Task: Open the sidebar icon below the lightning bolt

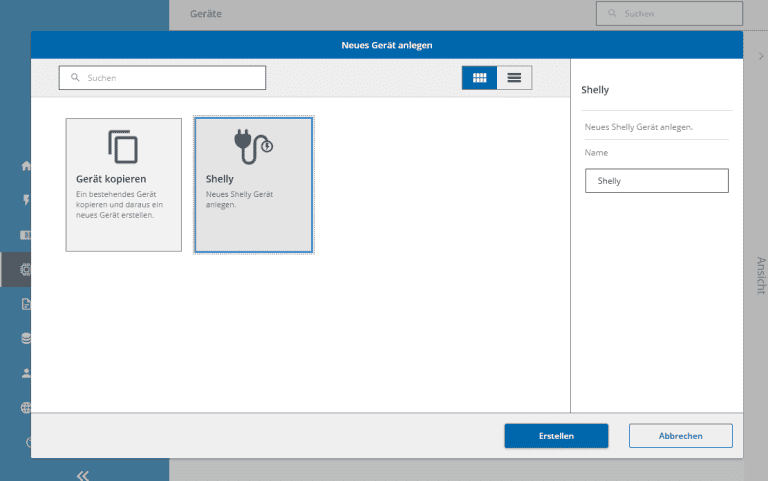Action: [25, 235]
